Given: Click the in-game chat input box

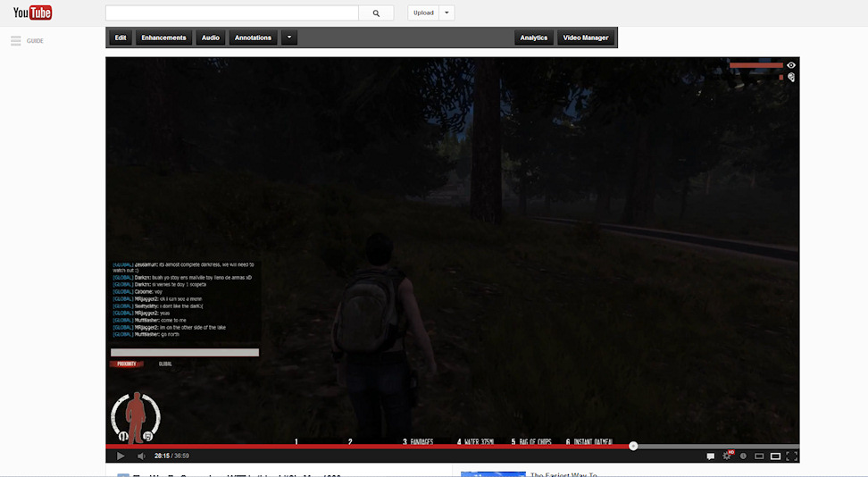Looking at the screenshot, I should (x=185, y=352).
